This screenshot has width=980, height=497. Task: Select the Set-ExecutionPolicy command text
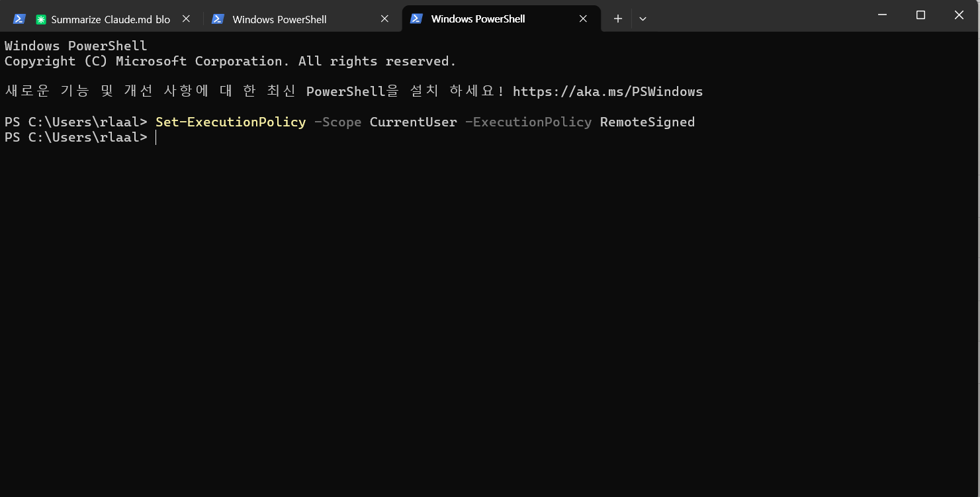click(230, 122)
